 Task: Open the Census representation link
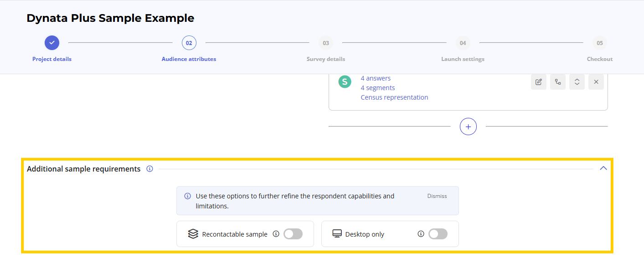coord(395,97)
